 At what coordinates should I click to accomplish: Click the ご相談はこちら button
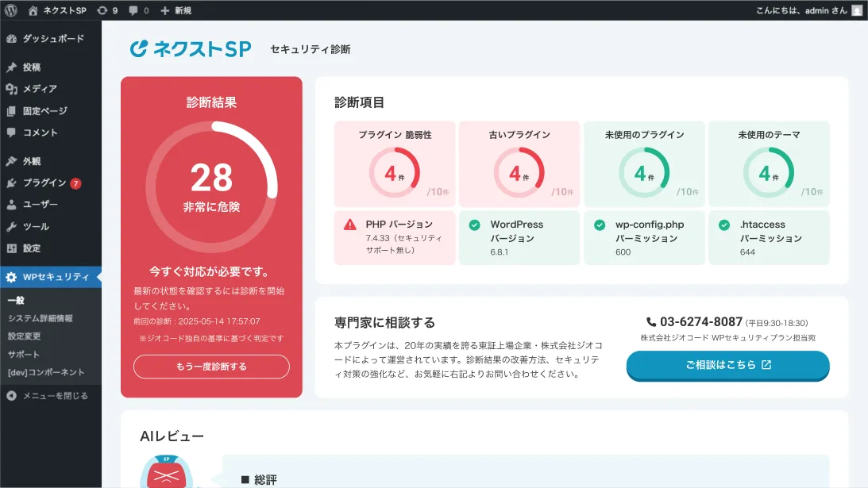click(728, 365)
